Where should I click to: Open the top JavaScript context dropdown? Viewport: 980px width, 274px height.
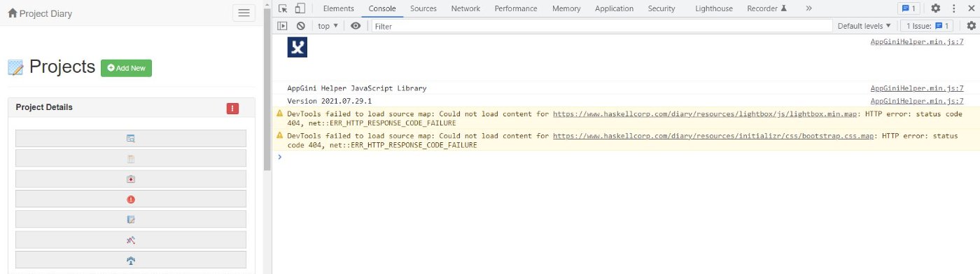point(328,26)
